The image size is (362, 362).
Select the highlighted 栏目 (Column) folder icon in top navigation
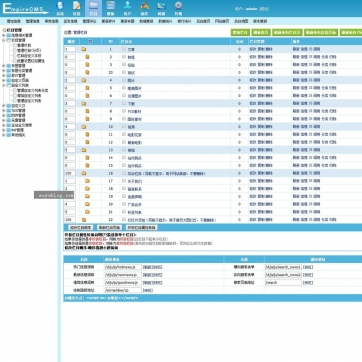coord(94,8)
